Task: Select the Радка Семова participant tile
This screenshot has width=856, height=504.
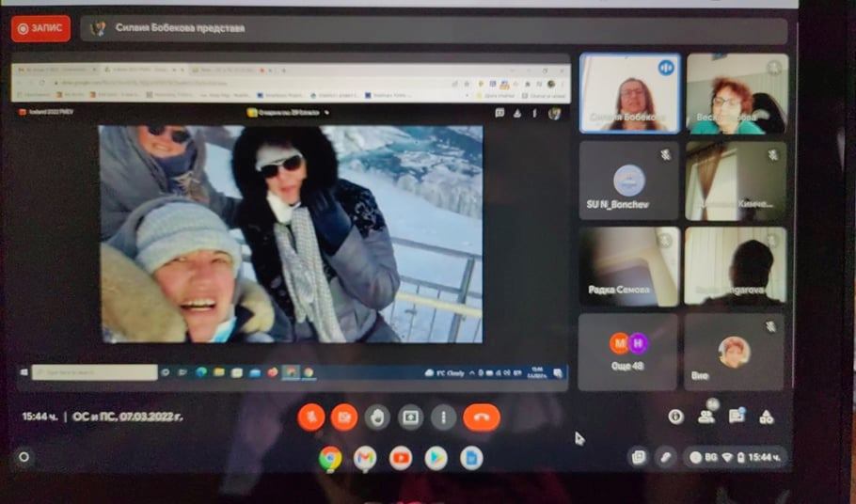Action: pos(627,266)
